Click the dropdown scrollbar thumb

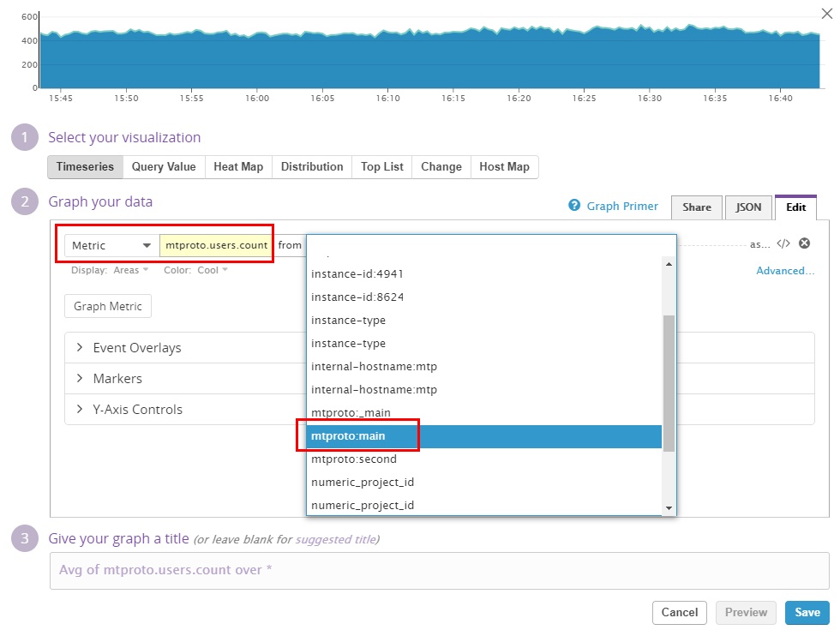click(669, 383)
